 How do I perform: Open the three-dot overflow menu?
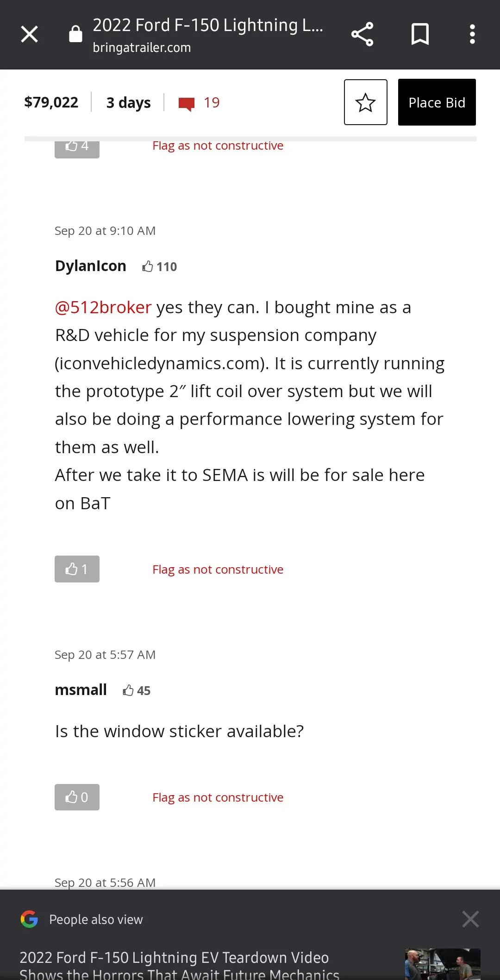tap(472, 34)
